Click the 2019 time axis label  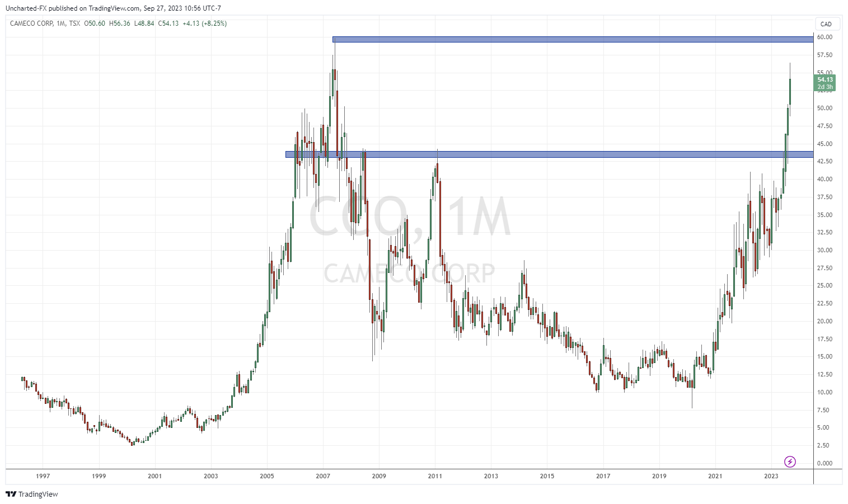tap(659, 477)
